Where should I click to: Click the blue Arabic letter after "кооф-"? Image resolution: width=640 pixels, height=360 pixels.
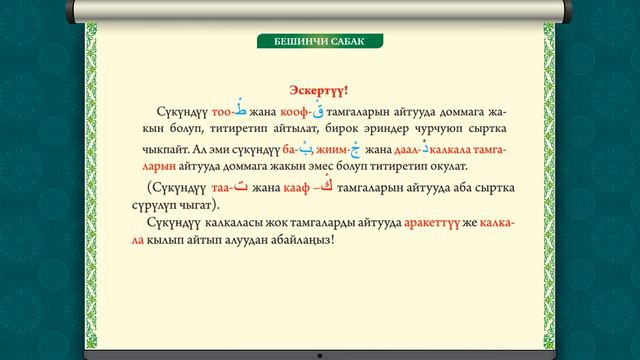click(x=318, y=110)
